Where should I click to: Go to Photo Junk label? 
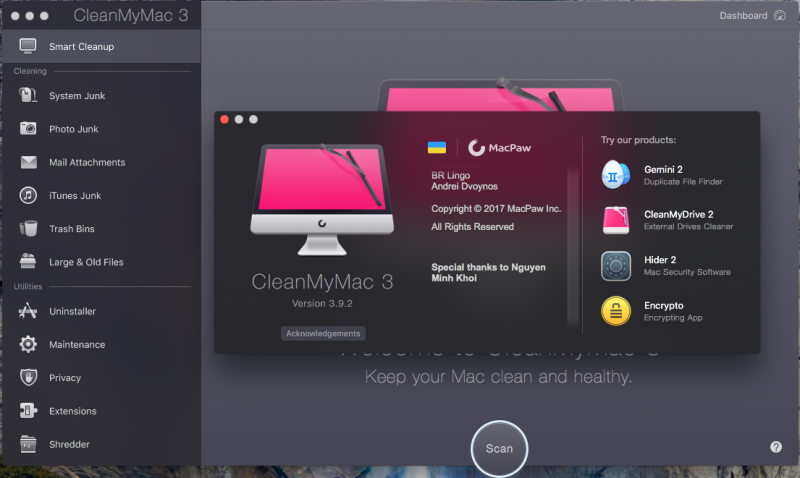click(x=73, y=129)
